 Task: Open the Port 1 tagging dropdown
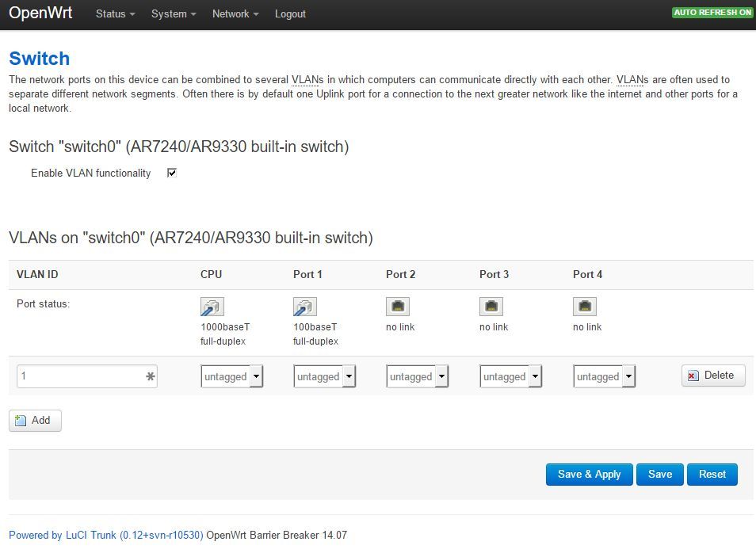(324, 376)
